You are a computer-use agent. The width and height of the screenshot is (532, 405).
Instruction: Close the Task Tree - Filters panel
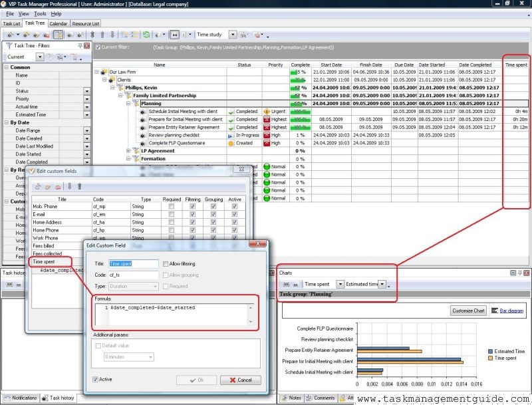tap(87, 45)
